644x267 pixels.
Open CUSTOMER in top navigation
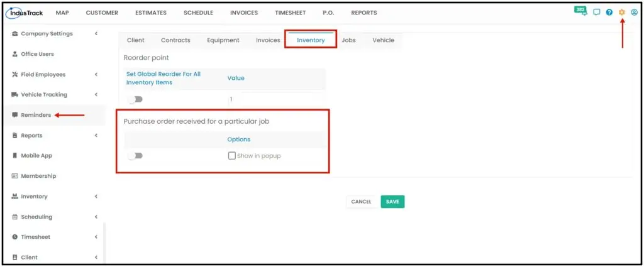click(x=102, y=13)
